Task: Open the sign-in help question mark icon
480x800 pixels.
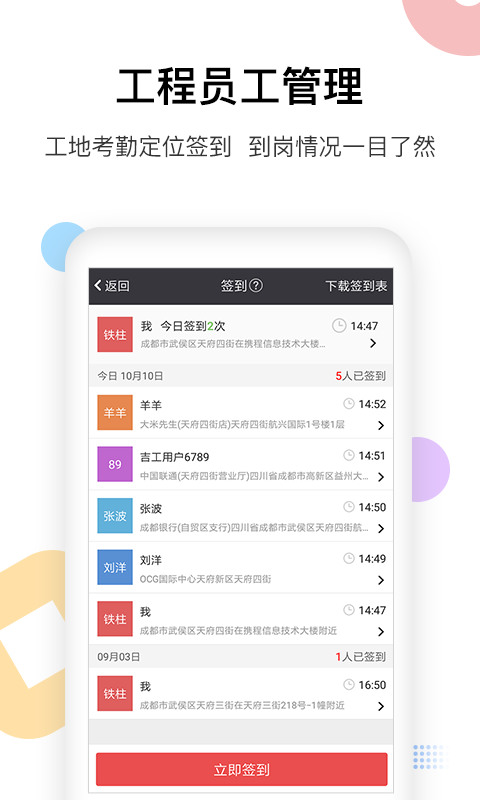Action: [x=257, y=285]
